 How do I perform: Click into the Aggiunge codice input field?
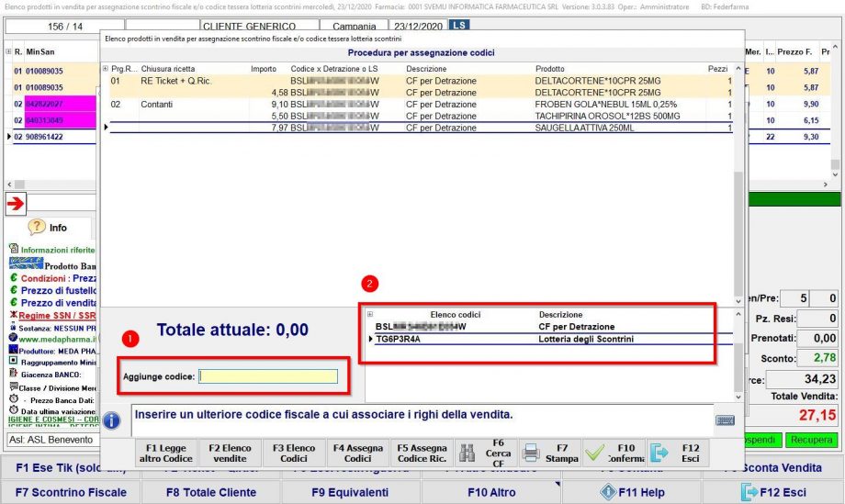coord(268,375)
